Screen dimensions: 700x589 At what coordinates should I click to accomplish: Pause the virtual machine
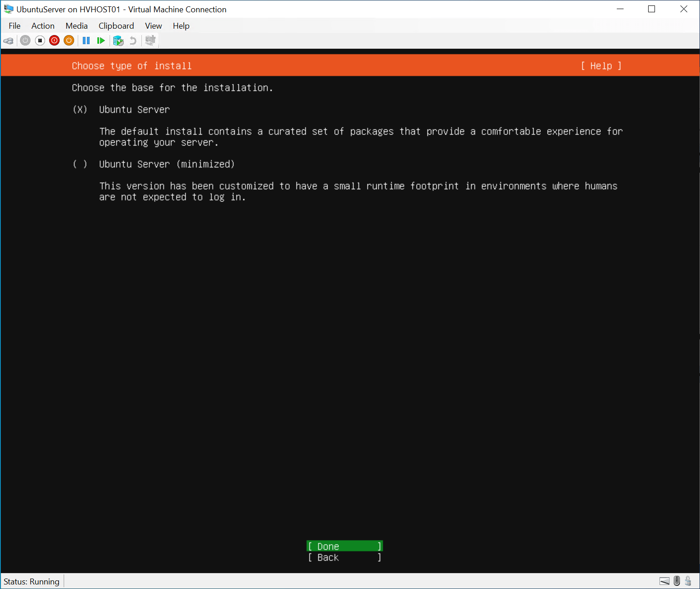pyautogui.click(x=86, y=41)
